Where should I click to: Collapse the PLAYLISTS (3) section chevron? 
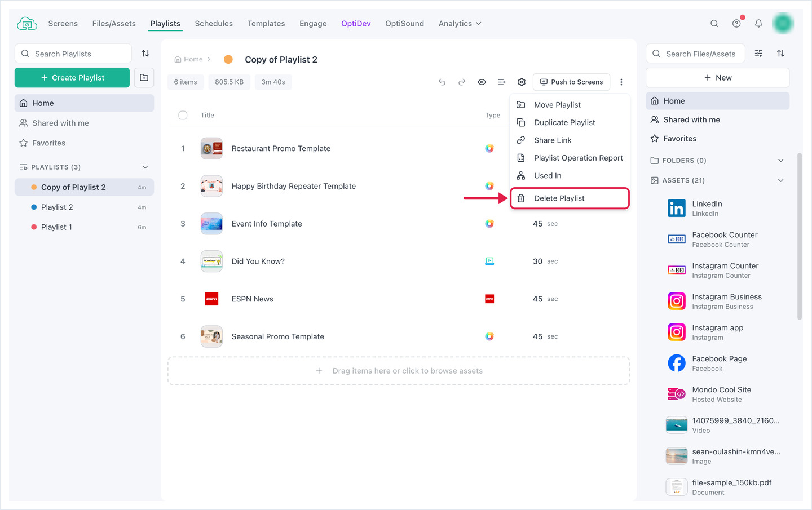click(x=145, y=167)
